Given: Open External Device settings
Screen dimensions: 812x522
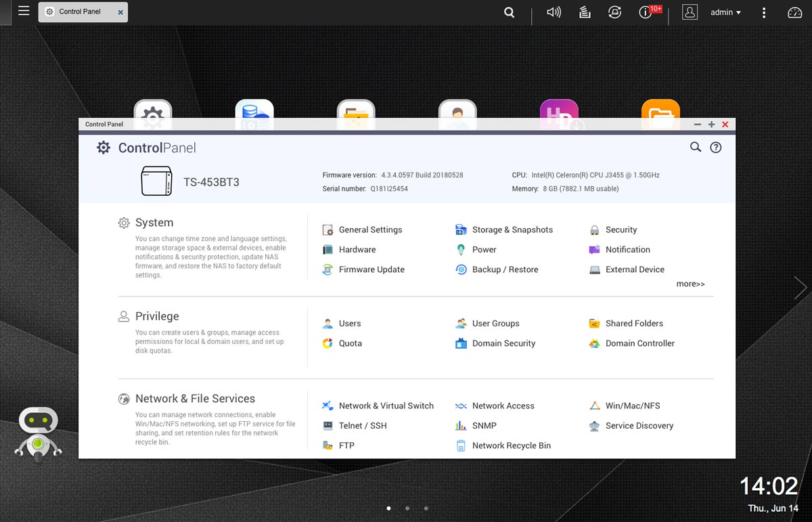Looking at the screenshot, I should click(627, 269).
